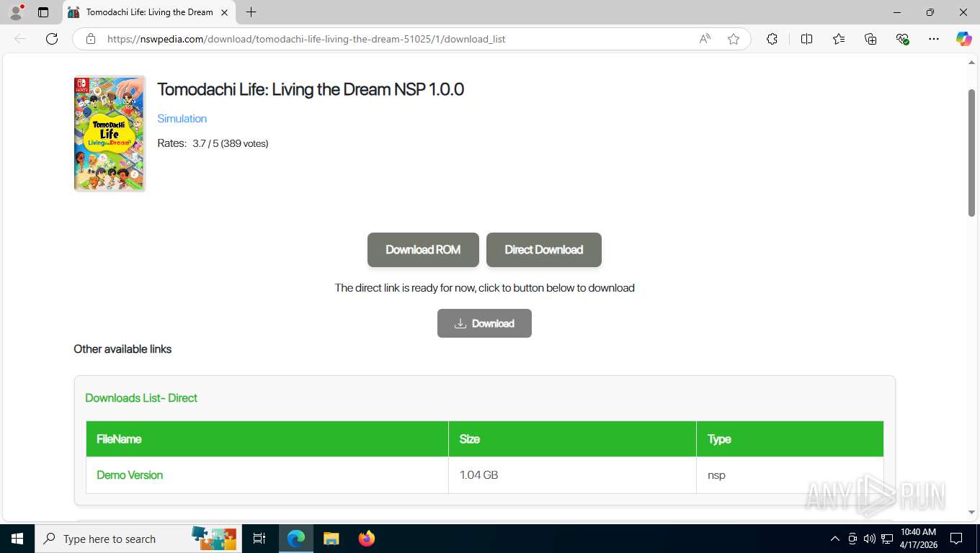The width and height of the screenshot is (980, 553).
Task: Click the scrollbar down arrow
Action: point(971,513)
